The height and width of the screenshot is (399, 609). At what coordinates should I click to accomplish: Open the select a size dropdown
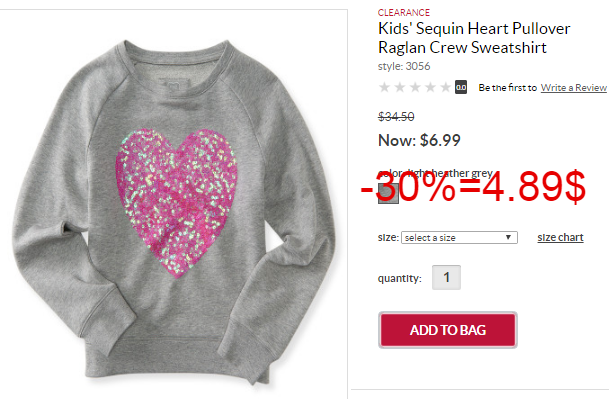pos(459,238)
